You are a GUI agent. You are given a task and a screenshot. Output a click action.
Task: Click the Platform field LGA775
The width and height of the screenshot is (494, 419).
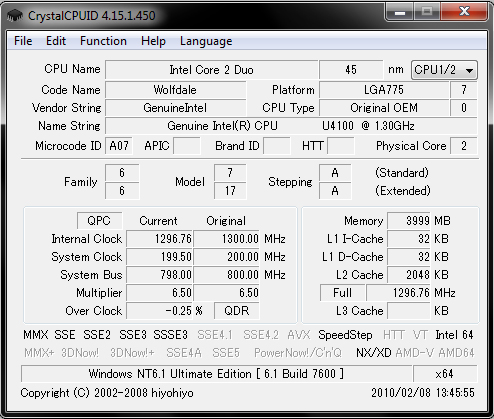pos(384,90)
